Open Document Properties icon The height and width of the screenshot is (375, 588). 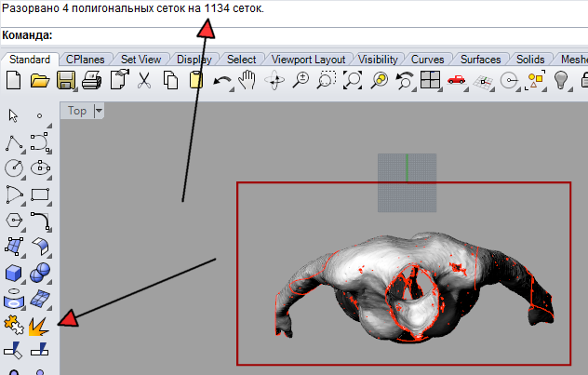pyautogui.click(x=119, y=80)
